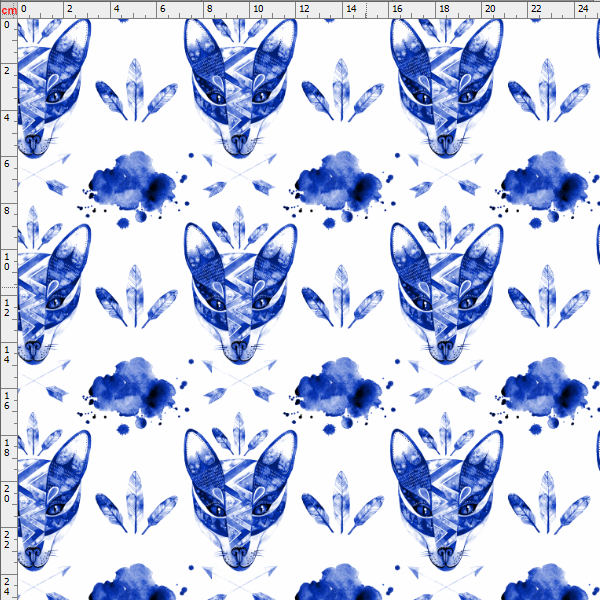Click the 24 mark on horizontal ruler
Viewport: 600px width, 600px height.
click(583, 8)
